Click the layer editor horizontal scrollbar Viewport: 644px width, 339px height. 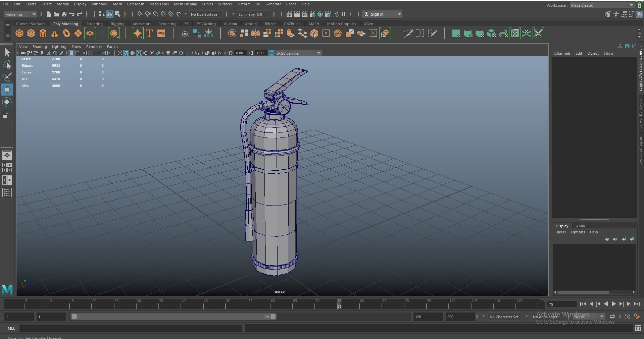point(583,292)
